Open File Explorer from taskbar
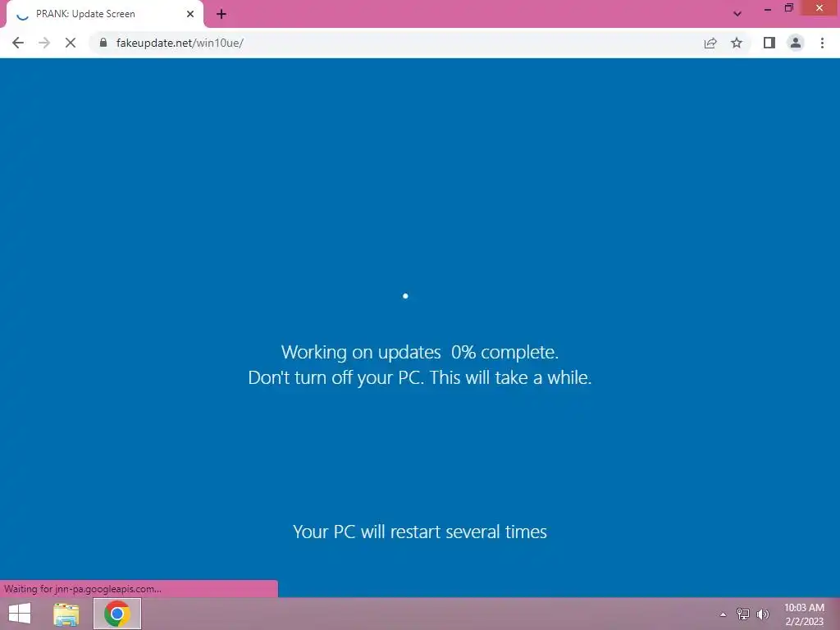The height and width of the screenshot is (630, 840). (x=66, y=614)
